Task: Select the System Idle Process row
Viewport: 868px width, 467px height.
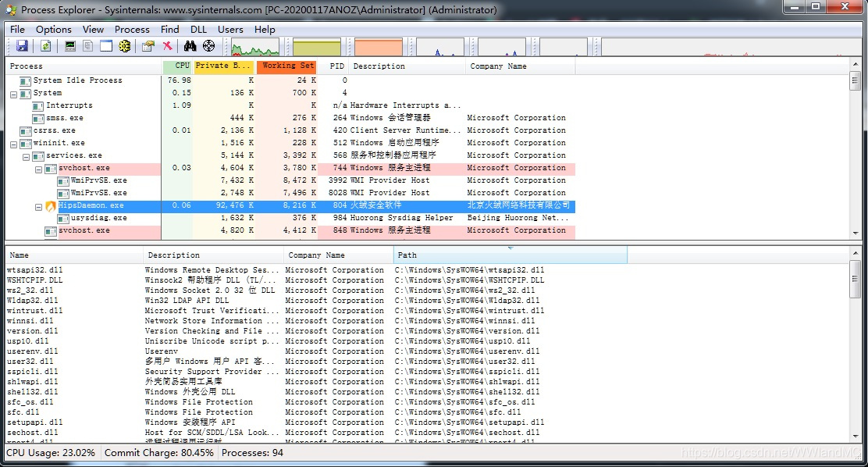Action: pyautogui.click(x=290, y=81)
